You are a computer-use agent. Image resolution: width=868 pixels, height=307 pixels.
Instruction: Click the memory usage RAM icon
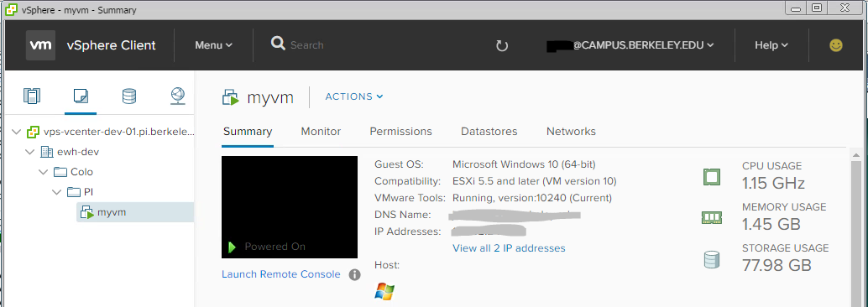pyautogui.click(x=712, y=218)
